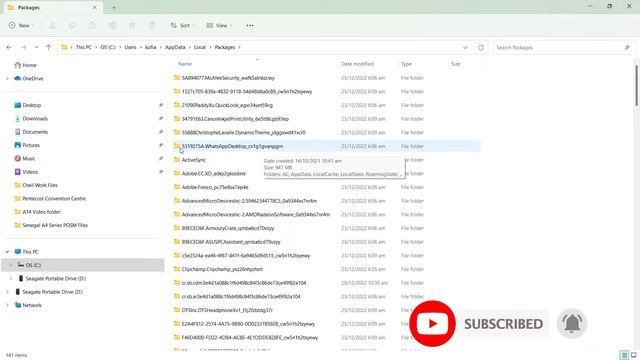640x360 pixels.
Task: Sort by the Size column header
Action: pyautogui.click(x=456, y=64)
